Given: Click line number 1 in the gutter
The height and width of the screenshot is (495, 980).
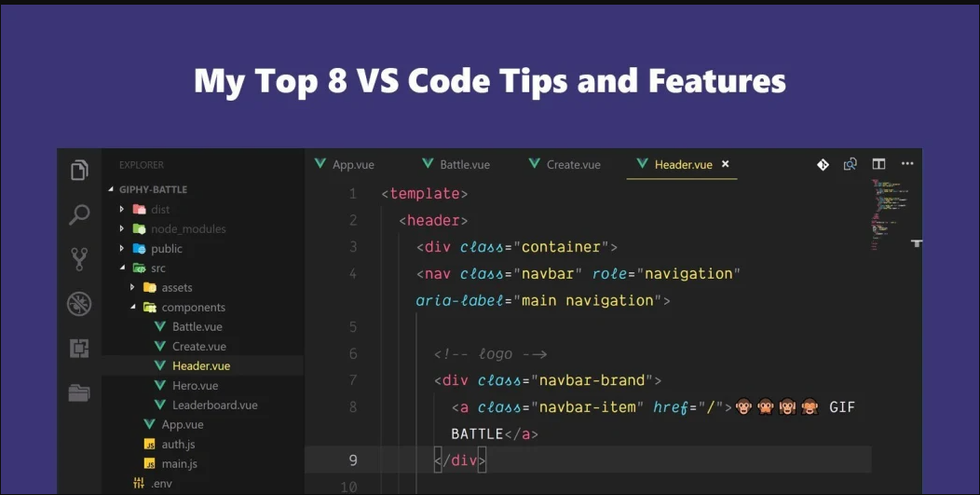Looking at the screenshot, I should click(x=353, y=194).
